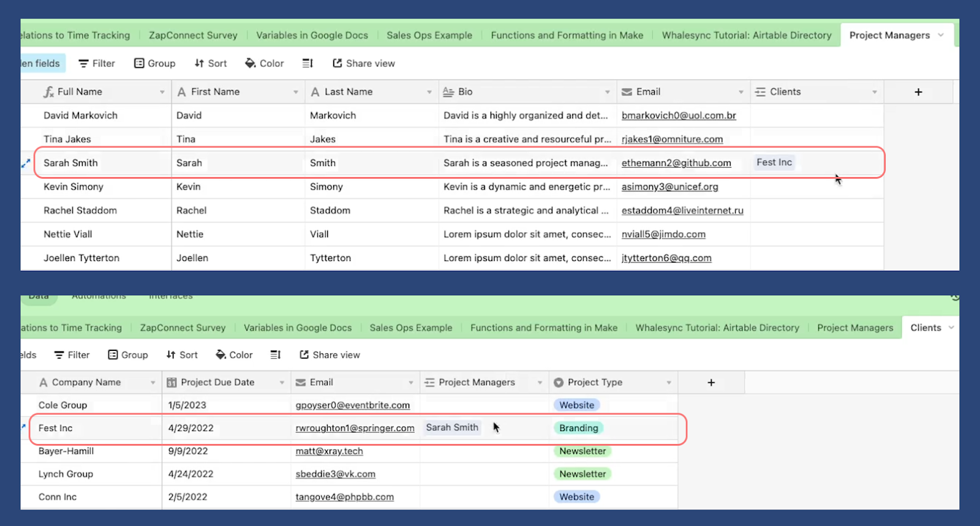Add a new field after Clients column
This screenshot has width=980, height=526.
click(x=918, y=92)
